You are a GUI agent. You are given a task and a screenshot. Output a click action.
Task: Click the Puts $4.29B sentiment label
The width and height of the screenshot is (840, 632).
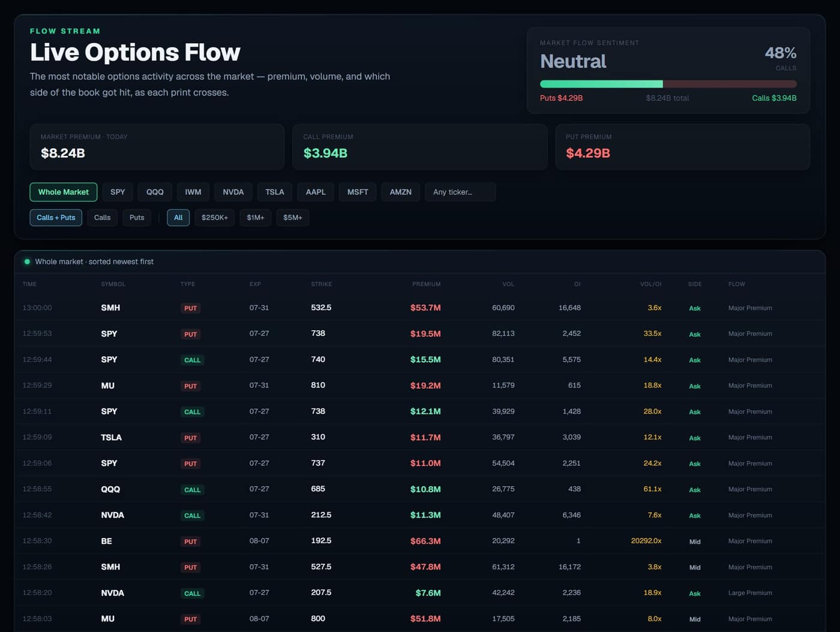pyautogui.click(x=561, y=98)
